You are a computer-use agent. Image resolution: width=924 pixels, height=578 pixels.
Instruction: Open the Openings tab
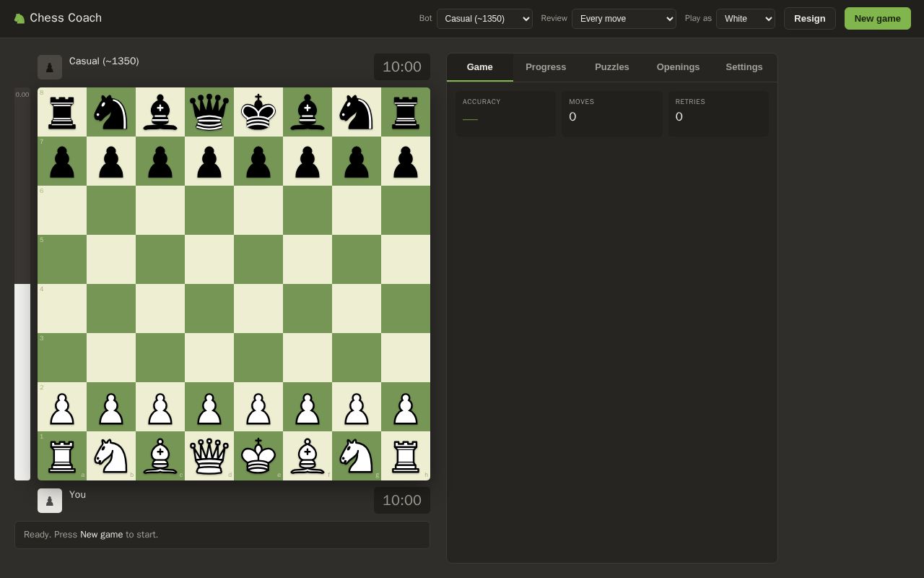pos(678,67)
